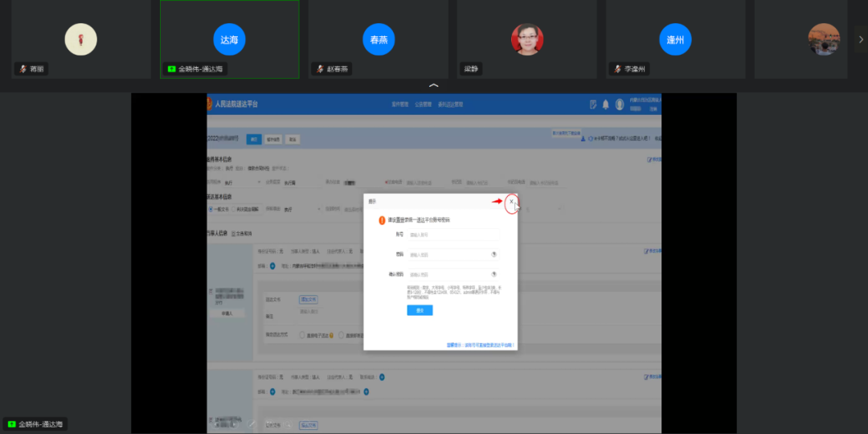Image resolution: width=868 pixels, height=434 pixels.
Task: Click the muted mic icon next to 蒋丽
Action: (x=23, y=69)
